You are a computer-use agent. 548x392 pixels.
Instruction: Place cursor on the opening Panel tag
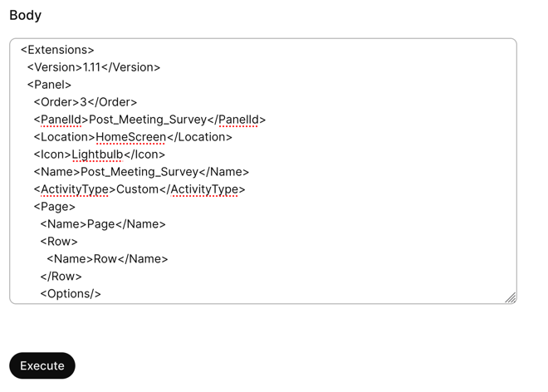click(x=49, y=85)
